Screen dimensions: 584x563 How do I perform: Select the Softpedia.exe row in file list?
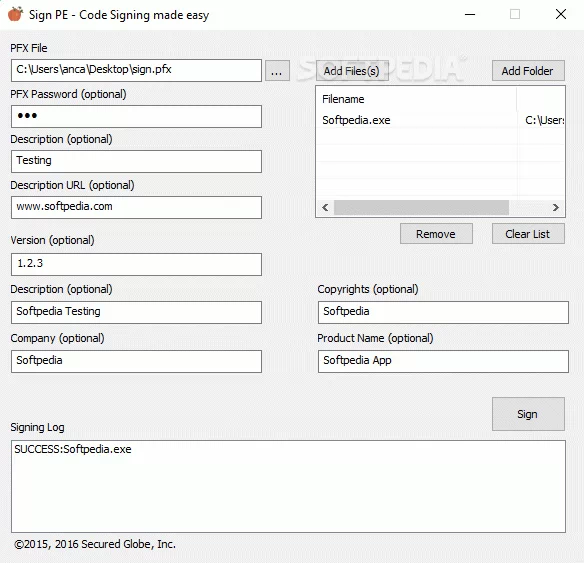pos(440,120)
